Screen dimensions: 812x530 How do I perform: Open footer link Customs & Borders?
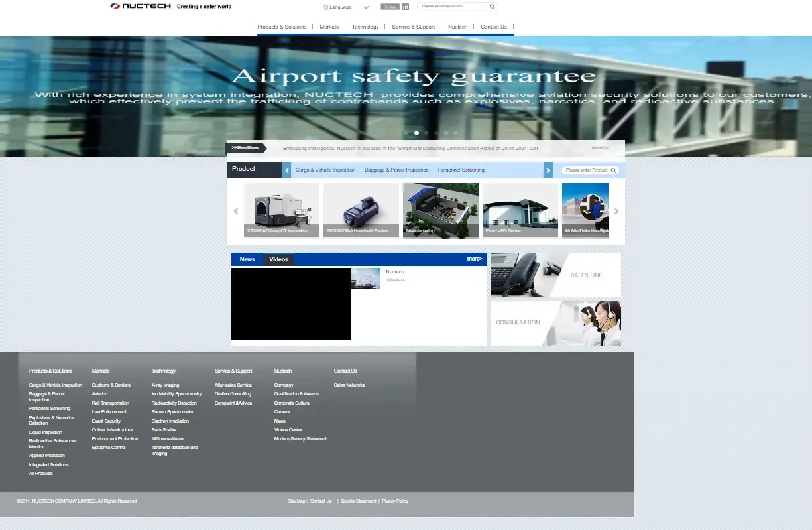[111, 385]
